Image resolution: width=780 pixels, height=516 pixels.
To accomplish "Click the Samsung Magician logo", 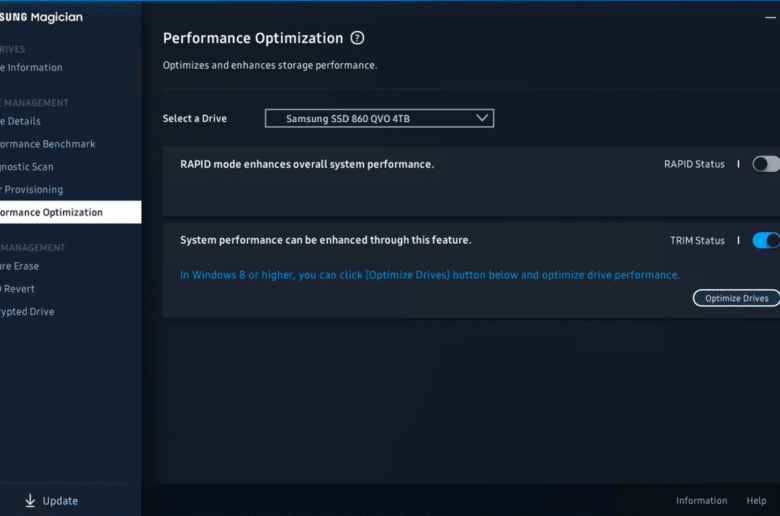I will 41,17.
